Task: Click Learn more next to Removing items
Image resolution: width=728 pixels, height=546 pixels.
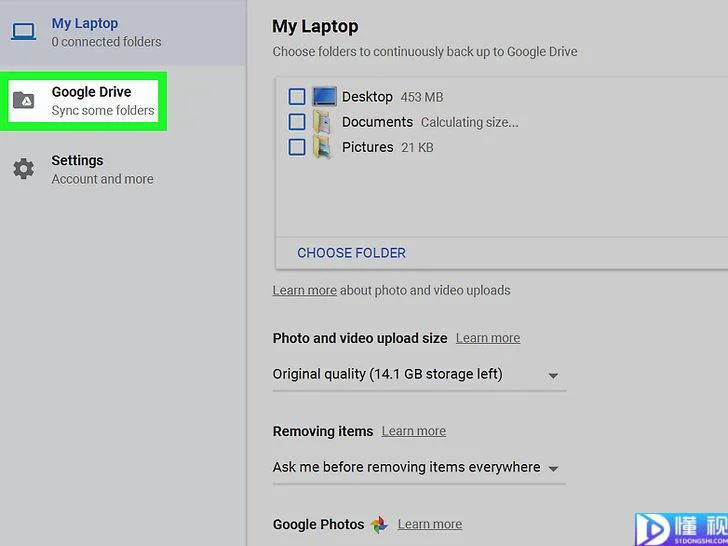Action: pos(414,431)
